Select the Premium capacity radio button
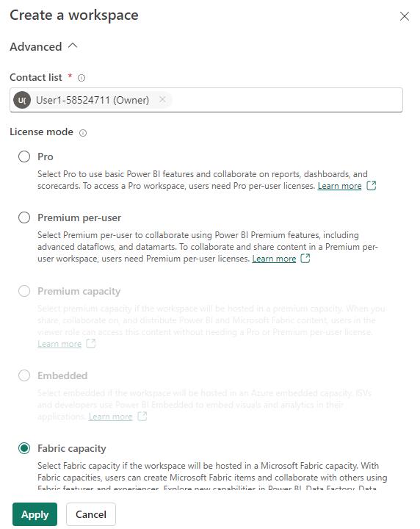The width and height of the screenshot is (420, 529). pyautogui.click(x=24, y=291)
